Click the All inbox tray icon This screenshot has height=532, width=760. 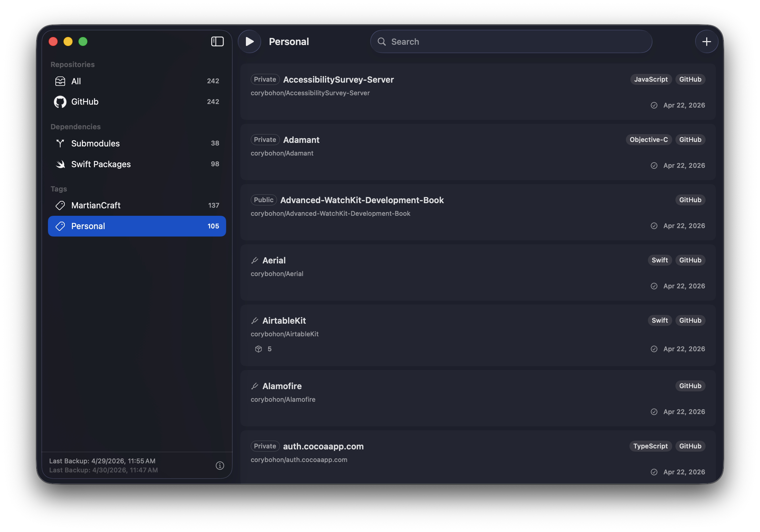pos(60,81)
